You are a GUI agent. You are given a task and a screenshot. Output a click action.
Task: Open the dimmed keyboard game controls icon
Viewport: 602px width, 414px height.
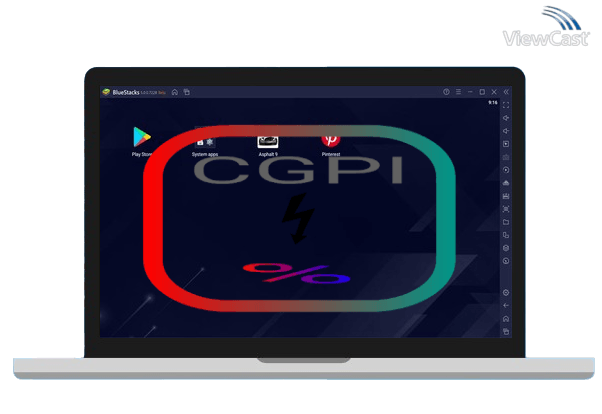tap(506, 157)
